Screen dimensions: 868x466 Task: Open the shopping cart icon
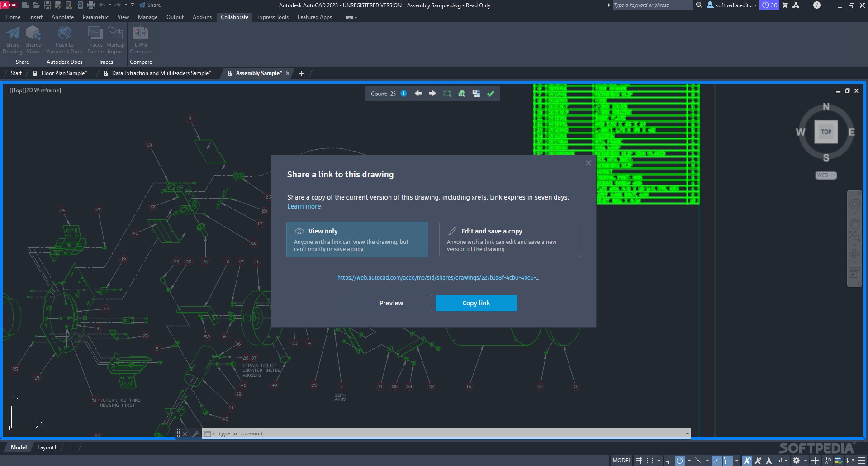click(x=785, y=5)
